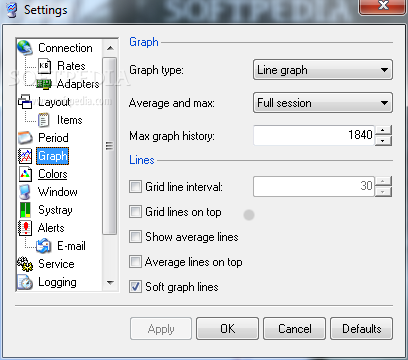Image resolution: width=408 pixels, height=360 pixels.
Task: Select Alerts in the settings tree
Action: click(51, 228)
